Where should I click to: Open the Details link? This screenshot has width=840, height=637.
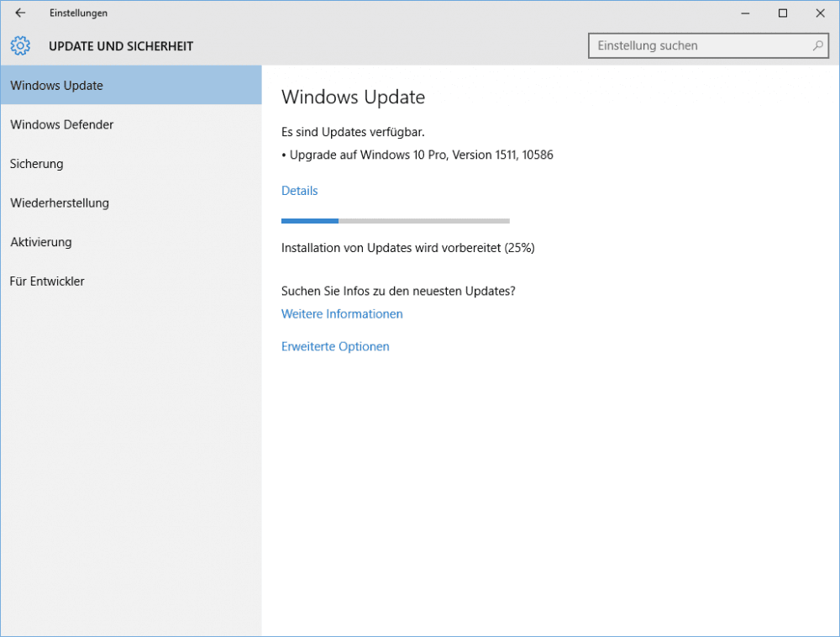[x=300, y=191]
